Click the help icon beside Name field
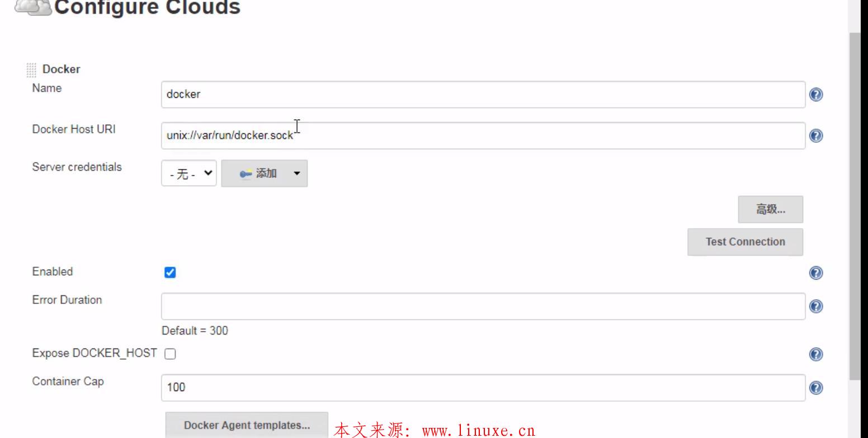This screenshot has height=438, width=868. pyautogui.click(x=815, y=95)
